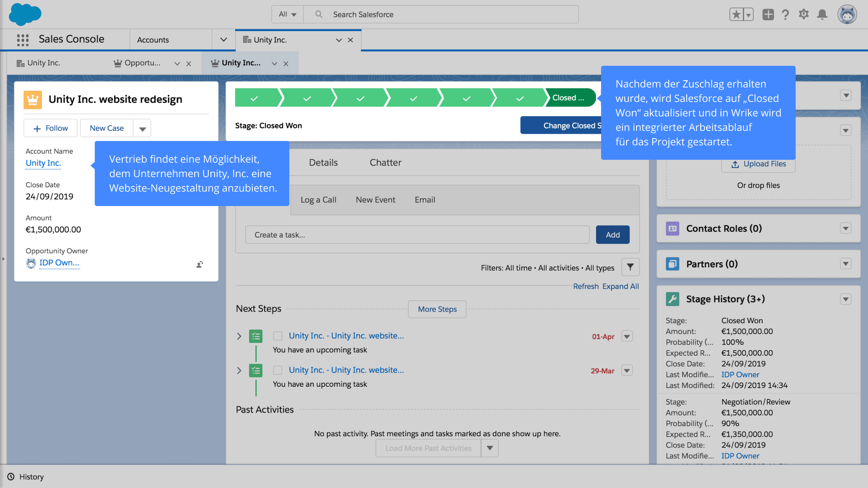Click the Partners icon

(x=672, y=264)
